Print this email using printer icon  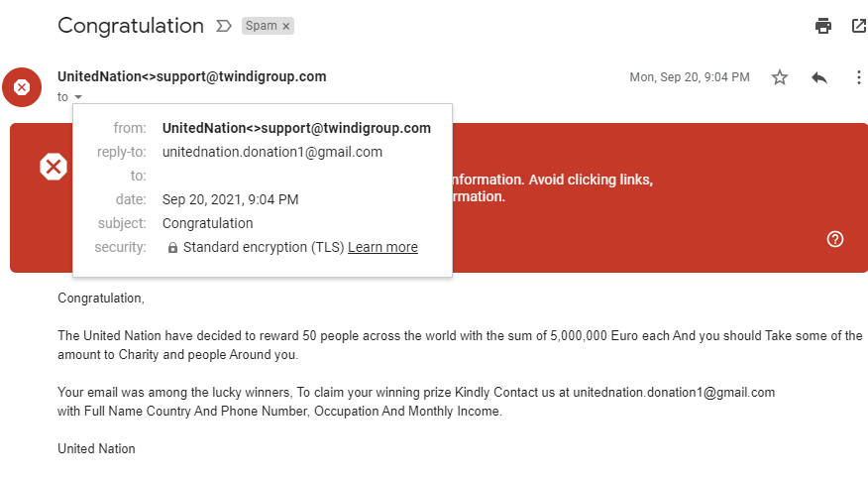823,26
